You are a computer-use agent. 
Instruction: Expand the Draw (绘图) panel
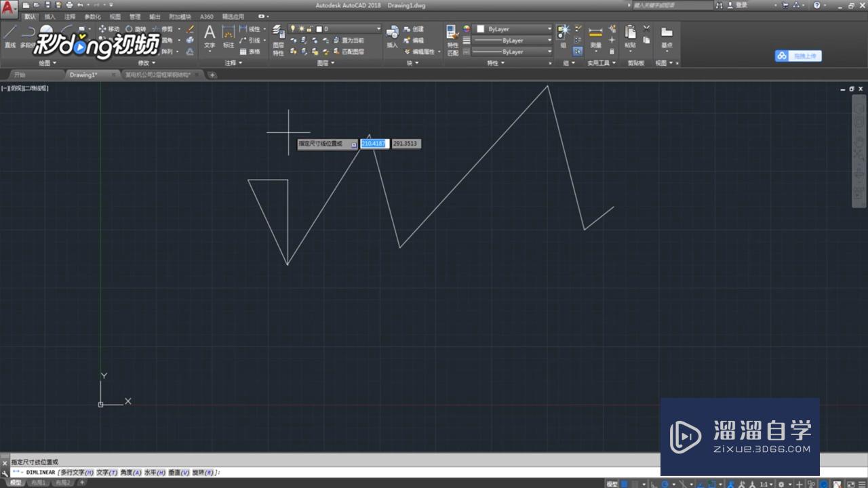coord(47,62)
